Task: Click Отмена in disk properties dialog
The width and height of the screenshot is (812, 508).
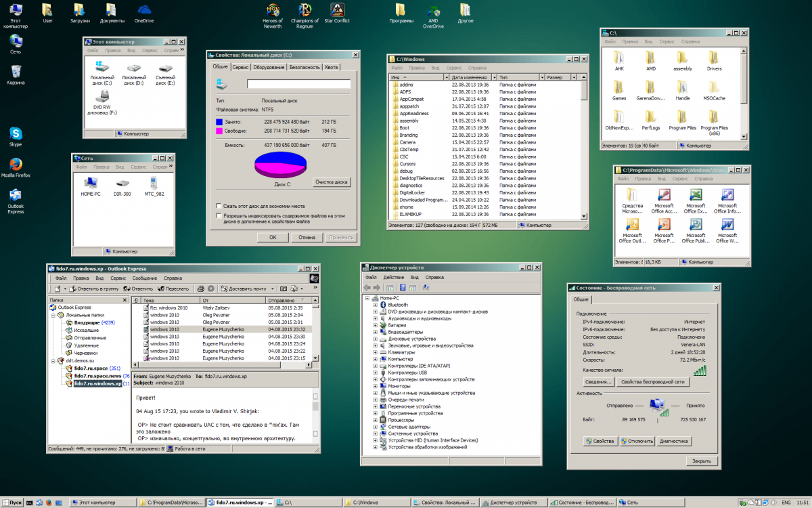Action: click(x=307, y=237)
